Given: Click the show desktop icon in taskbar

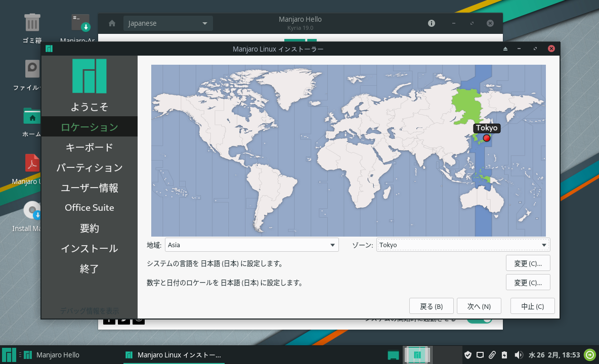Looking at the screenshot, I should click(x=393, y=355).
